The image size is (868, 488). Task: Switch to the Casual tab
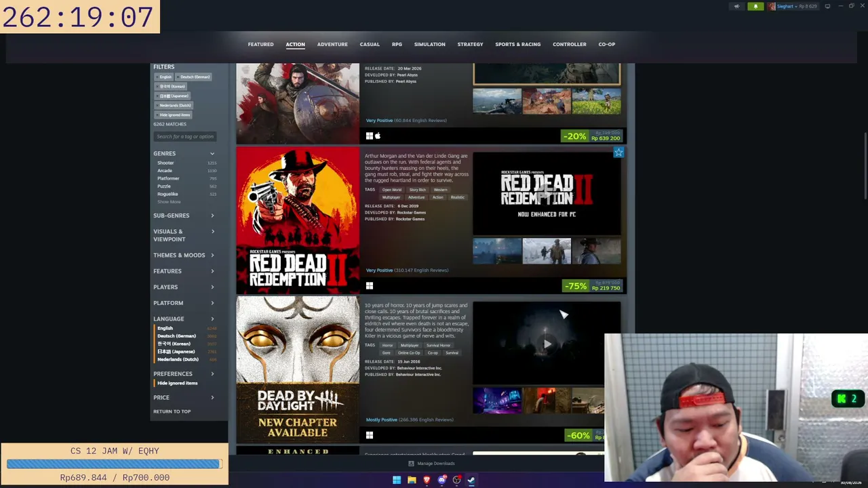[x=370, y=45]
